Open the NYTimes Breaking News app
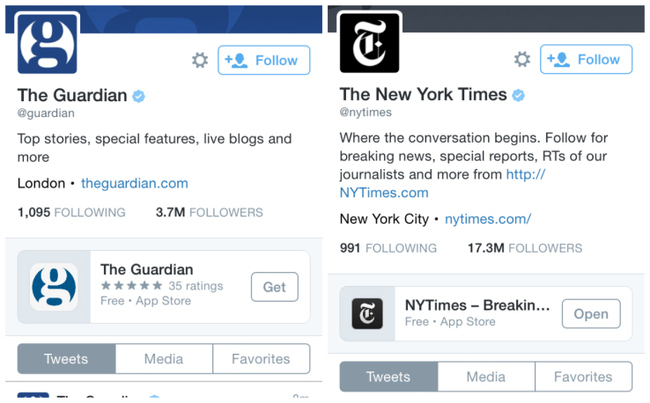 tap(591, 314)
